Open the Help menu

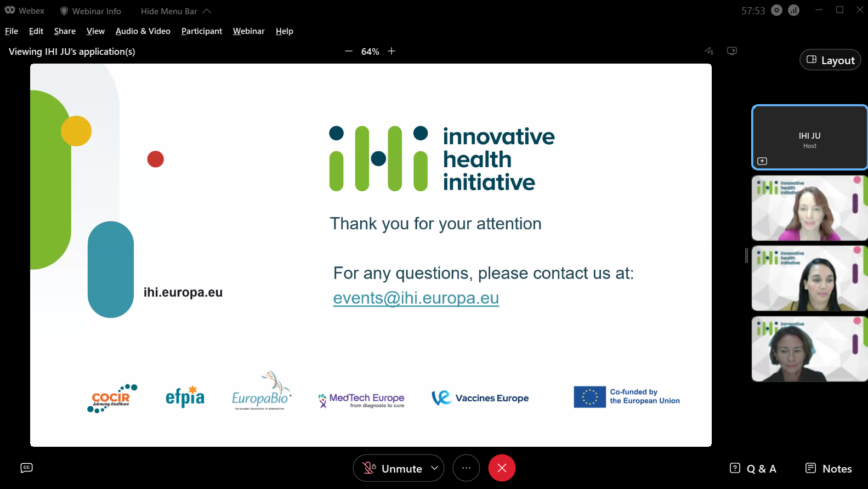point(285,31)
